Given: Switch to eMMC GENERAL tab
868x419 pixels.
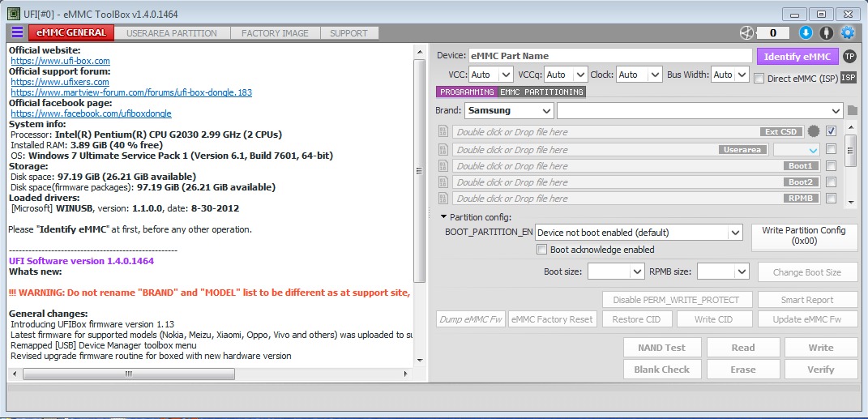Looking at the screenshot, I should coord(71,32).
